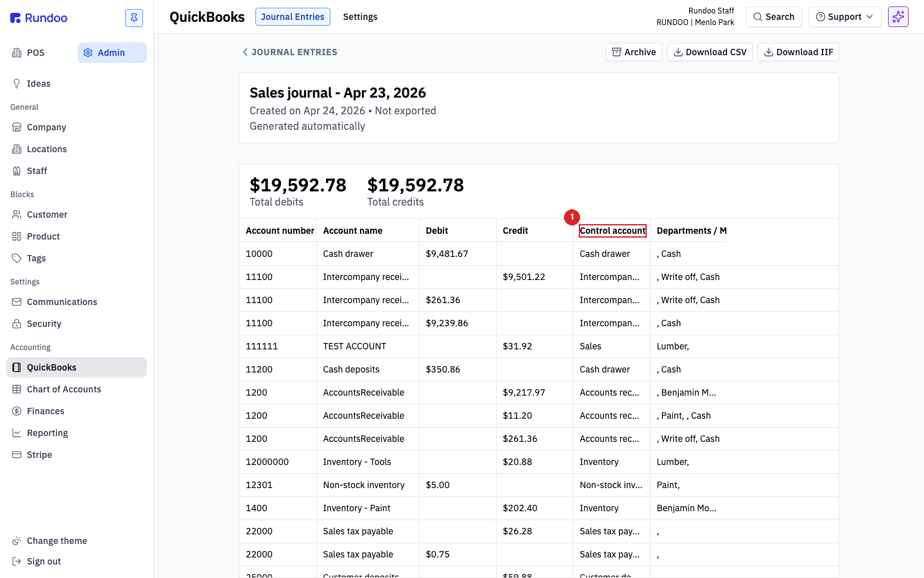Open the Settings tab
Screen dimensions: 924x578
point(360,17)
